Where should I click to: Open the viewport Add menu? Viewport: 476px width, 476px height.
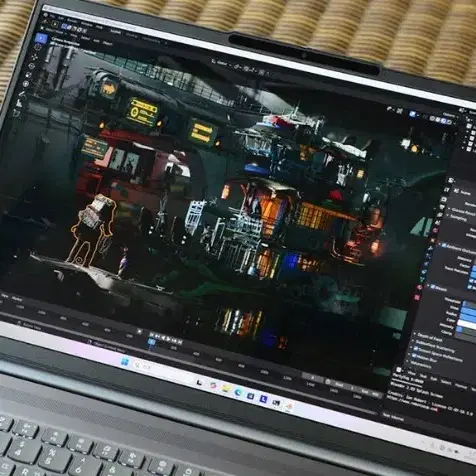[96, 40]
